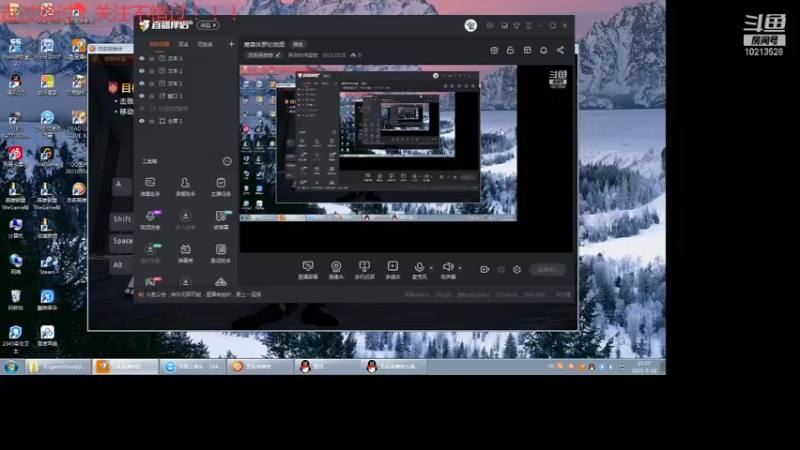This screenshot has height=450, width=800.
Task: Select the 全屏 1 layer name
Action: 175,121
